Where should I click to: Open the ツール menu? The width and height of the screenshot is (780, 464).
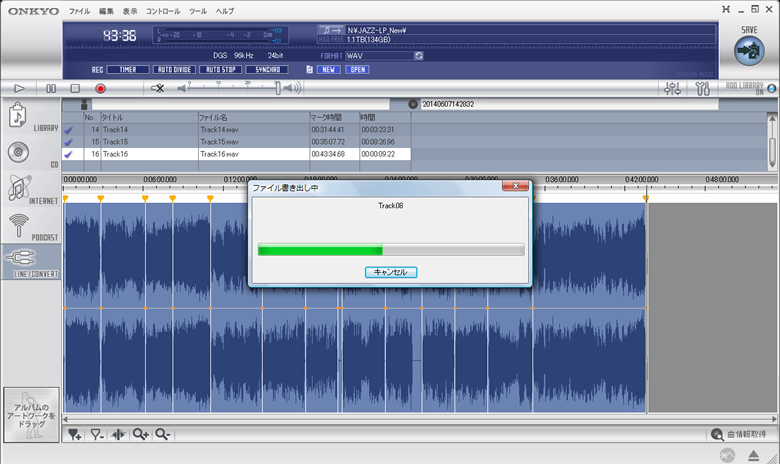pos(197,10)
